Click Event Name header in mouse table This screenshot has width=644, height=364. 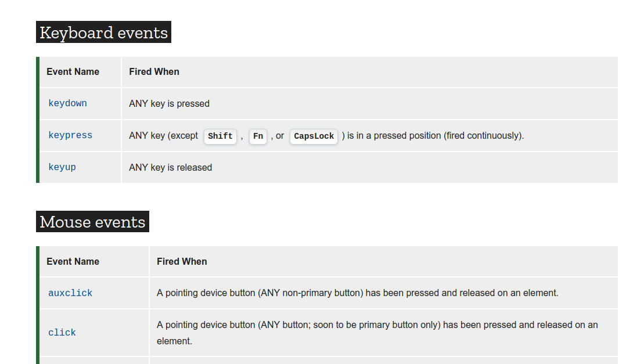(73, 262)
